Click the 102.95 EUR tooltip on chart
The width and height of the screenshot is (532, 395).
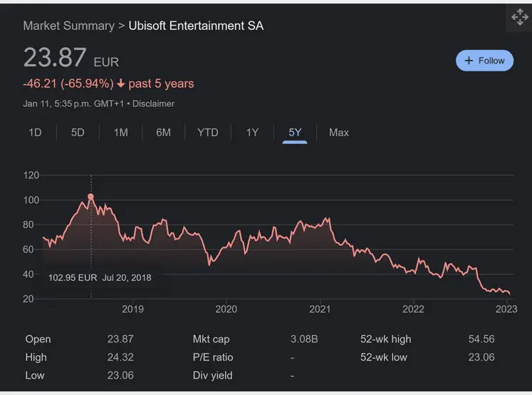click(100, 277)
